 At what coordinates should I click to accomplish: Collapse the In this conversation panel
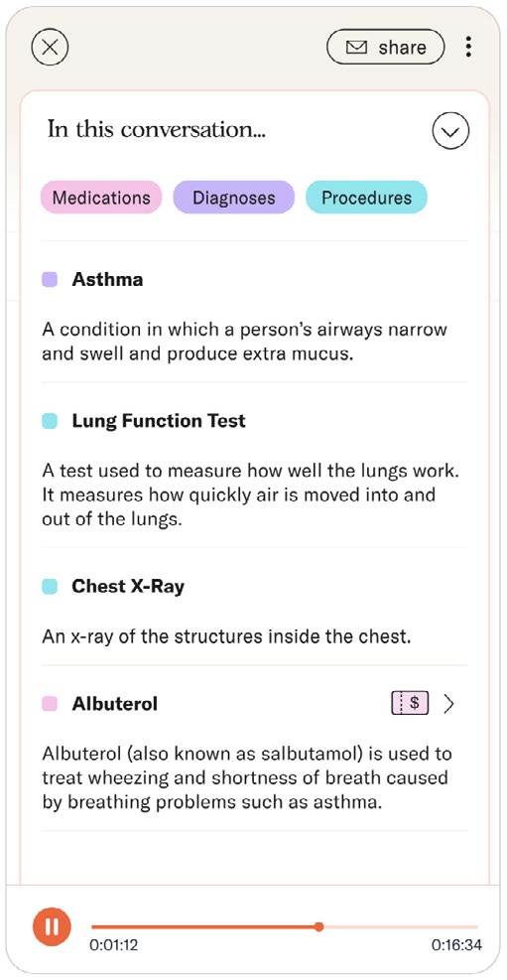(x=450, y=131)
